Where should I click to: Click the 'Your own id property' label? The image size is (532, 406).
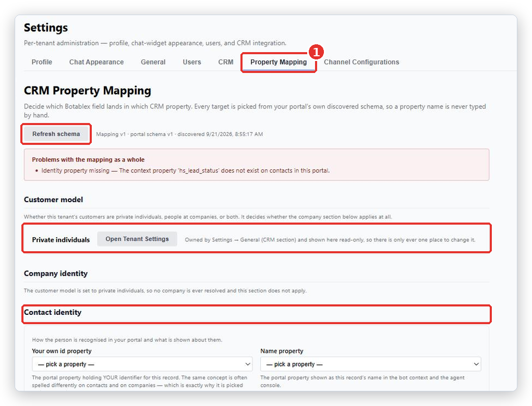(x=62, y=351)
